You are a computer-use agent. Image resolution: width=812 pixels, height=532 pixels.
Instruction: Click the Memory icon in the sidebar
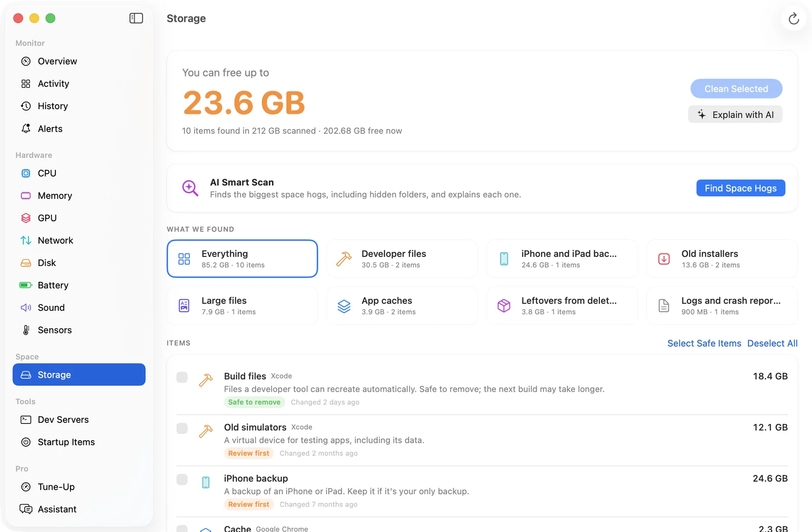pyautogui.click(x=26, y=195)
